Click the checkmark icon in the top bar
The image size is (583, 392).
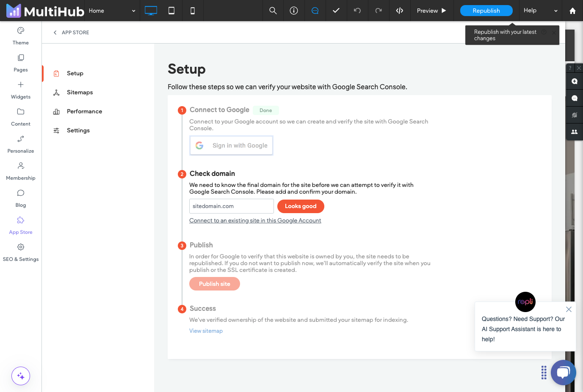pos(336,11)
